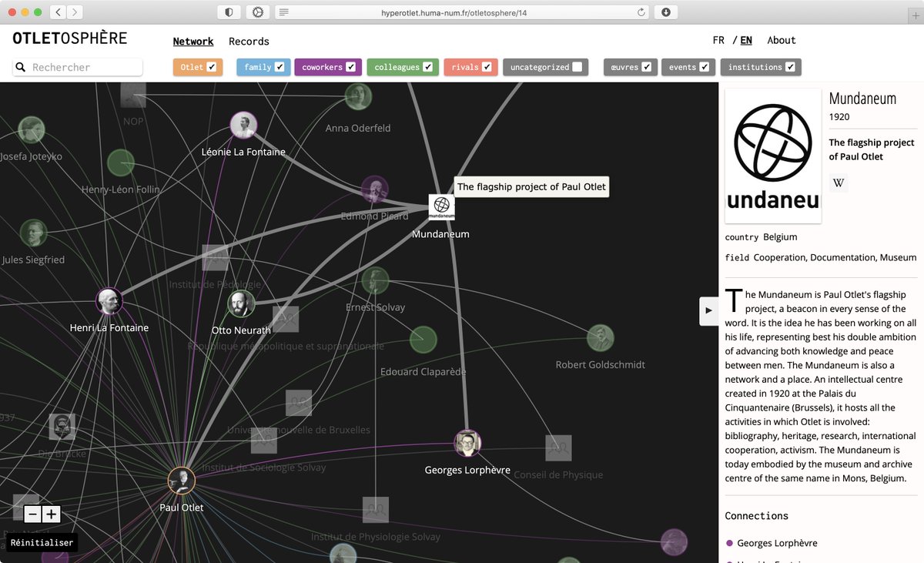Toggle the family filter checkbox

pos(280,67)
